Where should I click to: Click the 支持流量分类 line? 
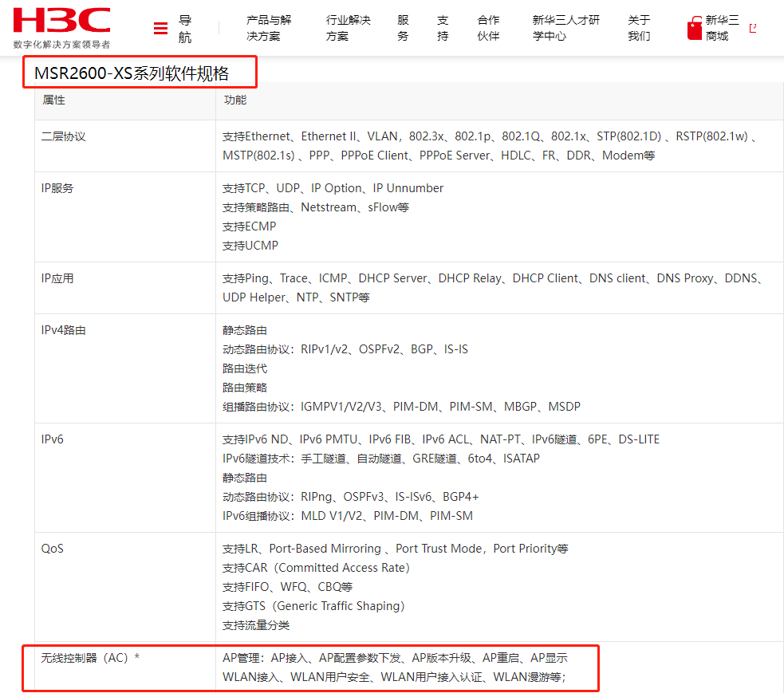256,625
